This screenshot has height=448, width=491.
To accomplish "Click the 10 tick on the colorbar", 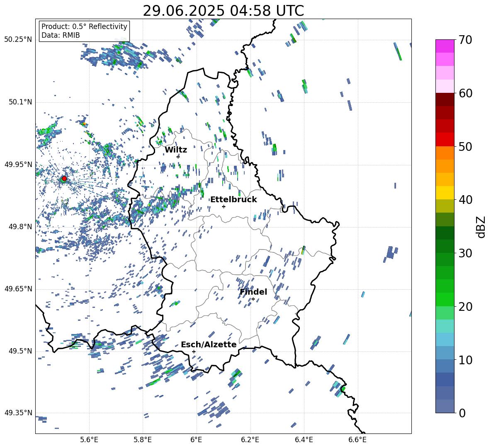I will [465, 360].
